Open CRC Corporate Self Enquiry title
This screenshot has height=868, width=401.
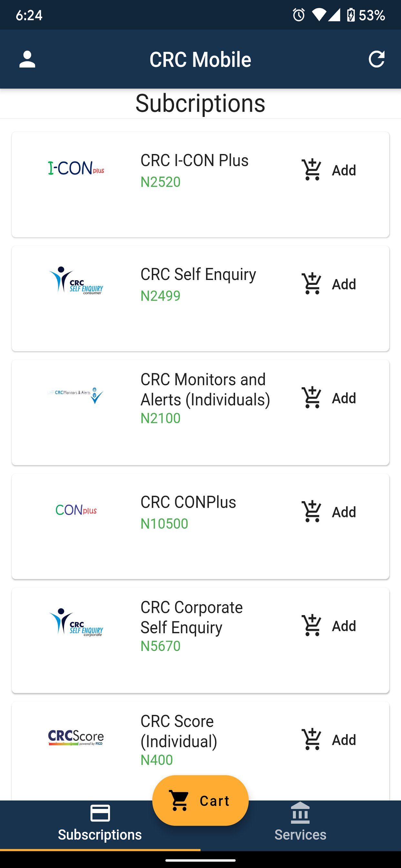tap(191, 617)
